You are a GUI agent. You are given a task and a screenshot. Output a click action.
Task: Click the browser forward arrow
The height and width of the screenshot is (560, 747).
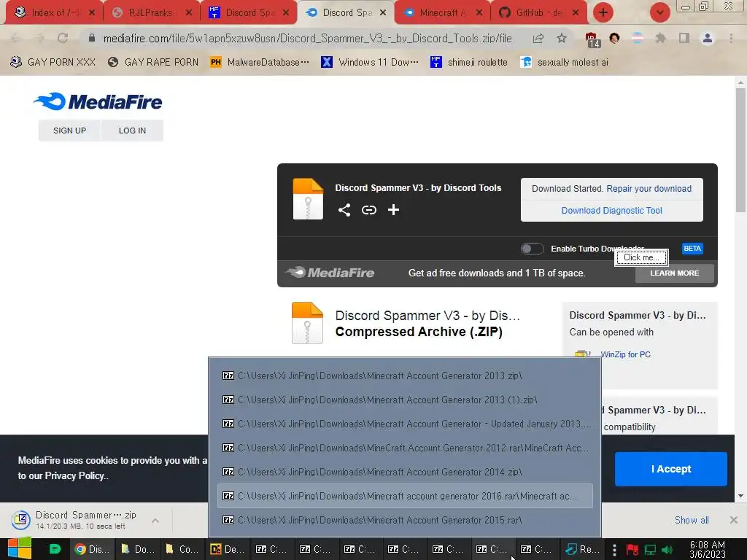[x=39, y=38]
